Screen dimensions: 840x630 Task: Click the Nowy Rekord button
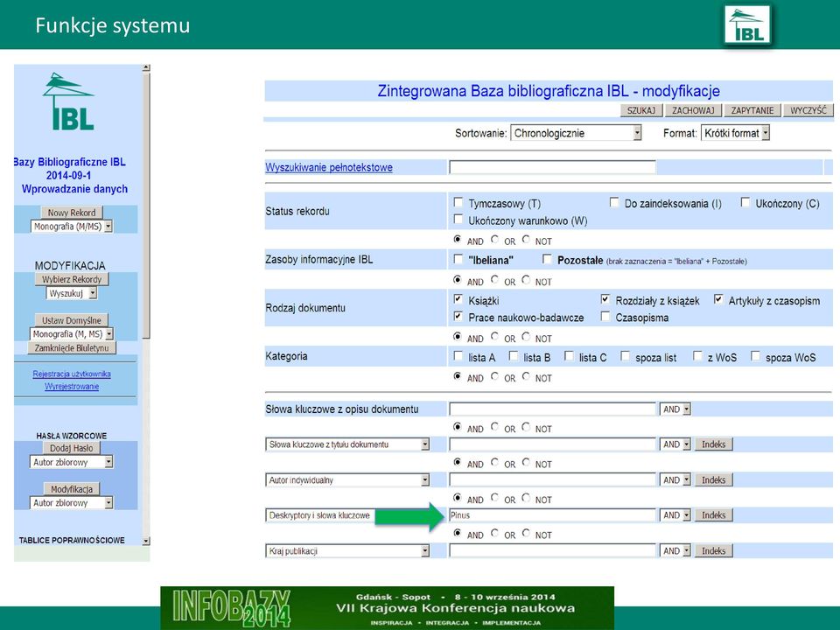[72, 212]
